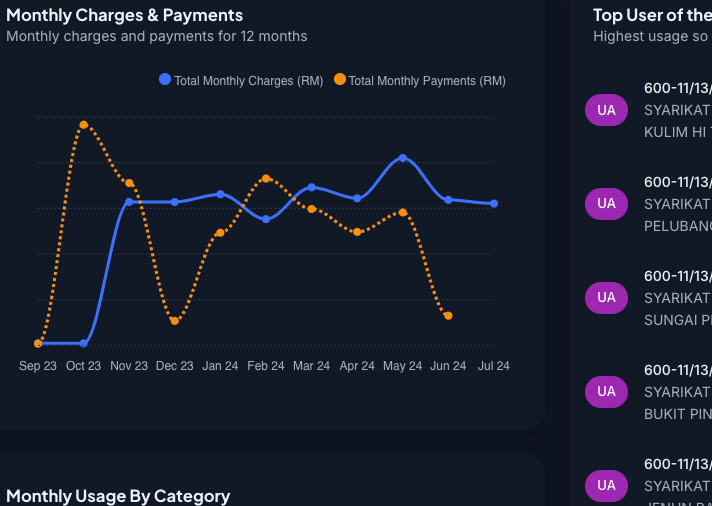Select the blue charges point at Nov 23
The image size is (712, 506).
pyautogui.click(x=129, y=202)
